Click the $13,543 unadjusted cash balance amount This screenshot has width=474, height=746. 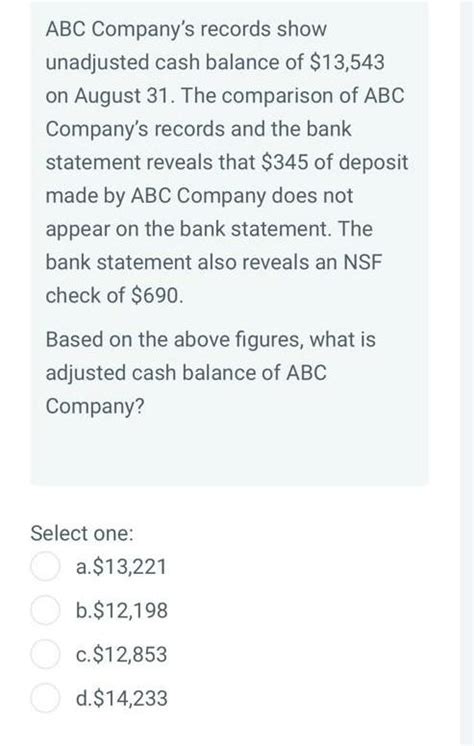347,62
